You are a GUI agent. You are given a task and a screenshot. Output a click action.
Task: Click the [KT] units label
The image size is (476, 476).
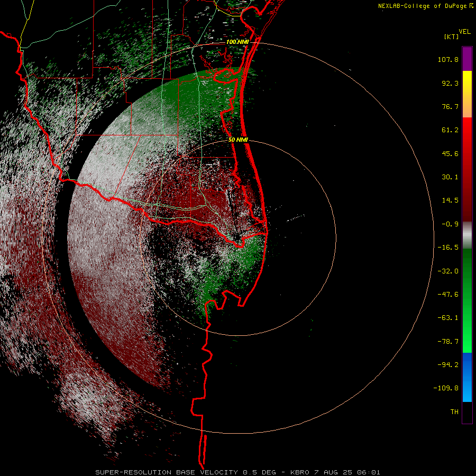pos(452,36)
